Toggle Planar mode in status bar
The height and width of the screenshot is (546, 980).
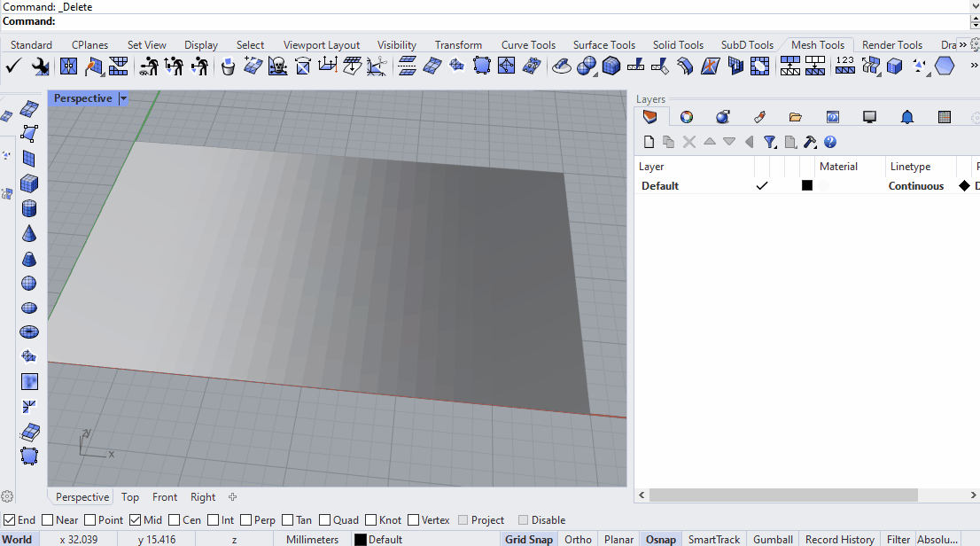tap(618, 539)
